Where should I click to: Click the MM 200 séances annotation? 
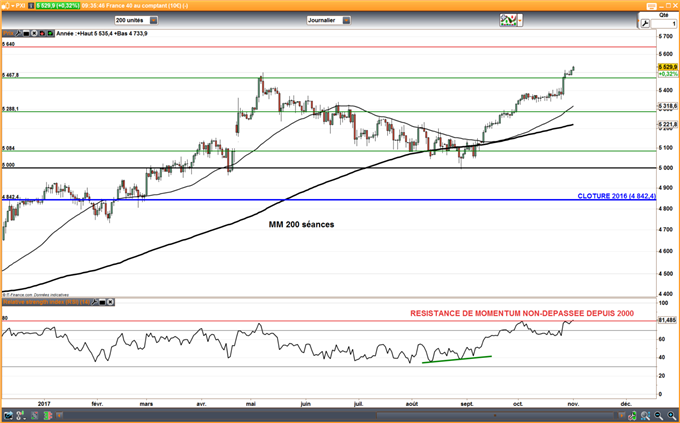pos(301,224)
